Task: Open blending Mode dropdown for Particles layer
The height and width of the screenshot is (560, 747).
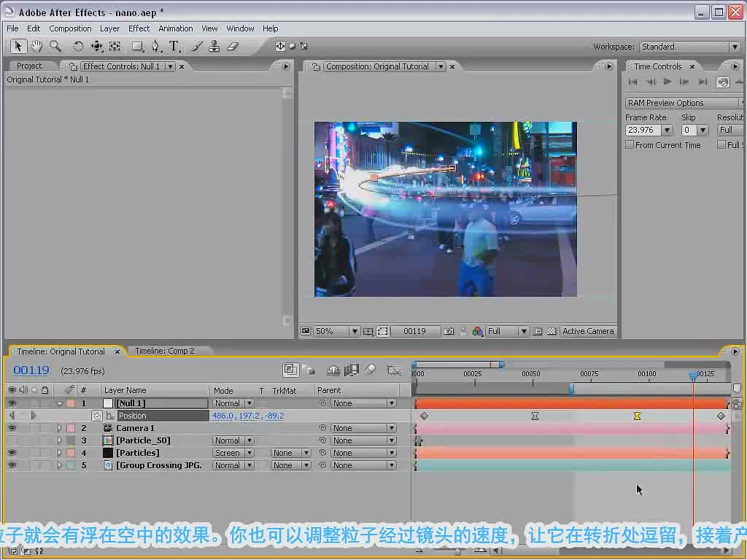Action: pos(233,453)
